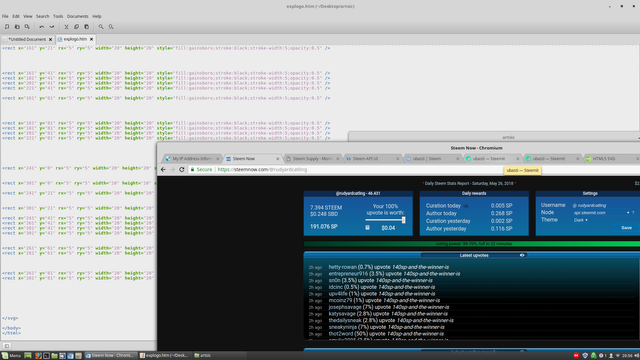Open a file via editor toolbar icon

click(17, 27)
